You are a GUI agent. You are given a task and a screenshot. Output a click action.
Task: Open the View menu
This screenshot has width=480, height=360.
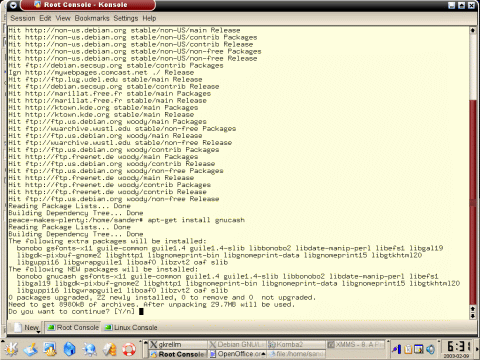[x=63, y=18]
